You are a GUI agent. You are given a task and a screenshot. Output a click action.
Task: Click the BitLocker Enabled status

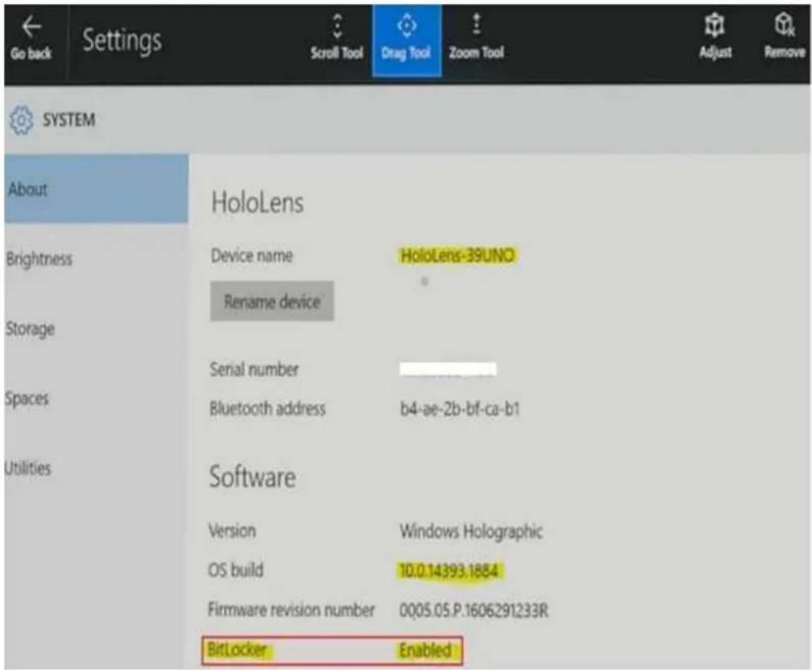(425, 650)
